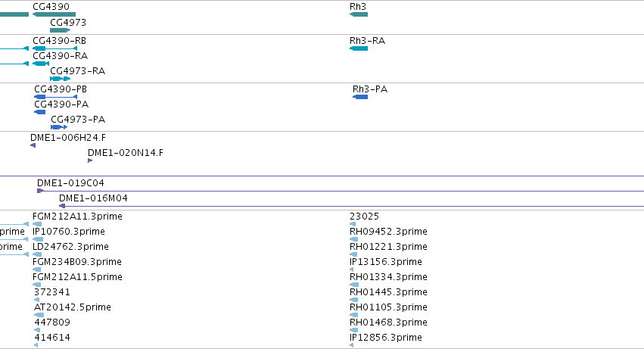644x349 pixels.
Task: Select the FGM212A11.3prime EST glyph
Action: pyautogui.click(x=37, y=224)
